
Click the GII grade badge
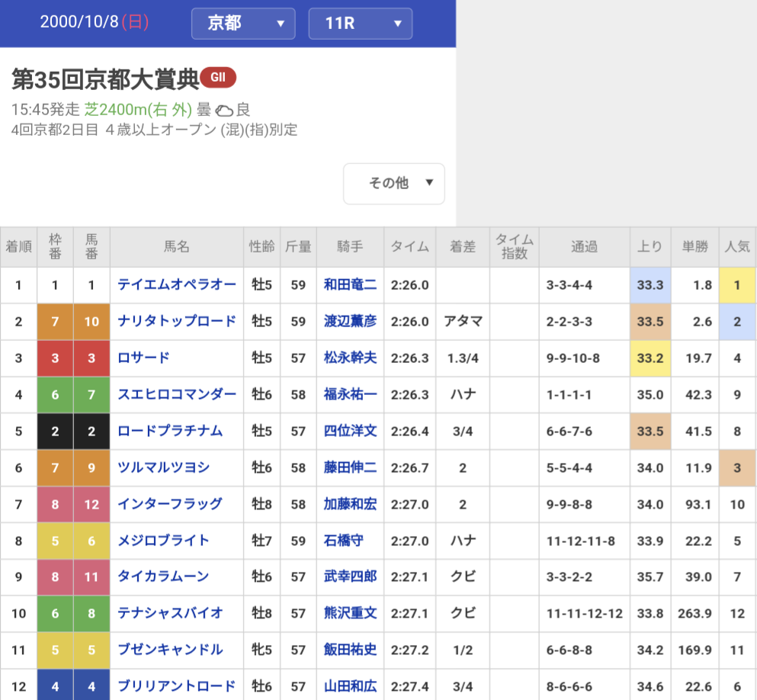point(218,77)
